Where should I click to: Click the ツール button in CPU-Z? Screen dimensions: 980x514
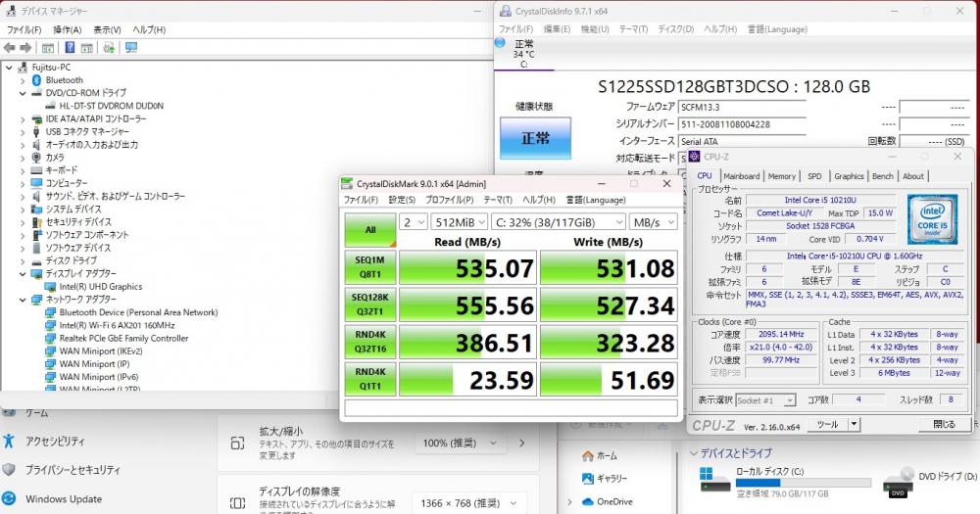(827, 424)
